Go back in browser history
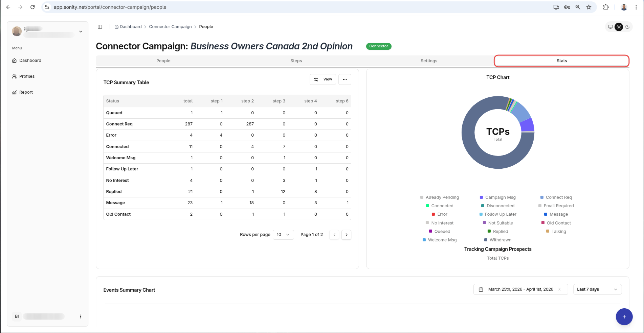Image resolution: width=644 pixels, height=333 pixels. (x=8, y=7)
